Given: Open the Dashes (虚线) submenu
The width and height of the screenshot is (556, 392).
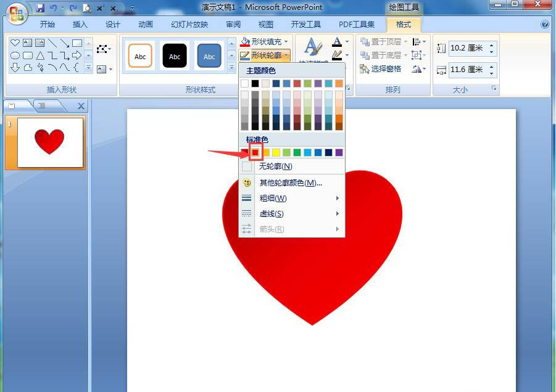Looking at the screenshot, I should 292,214.
